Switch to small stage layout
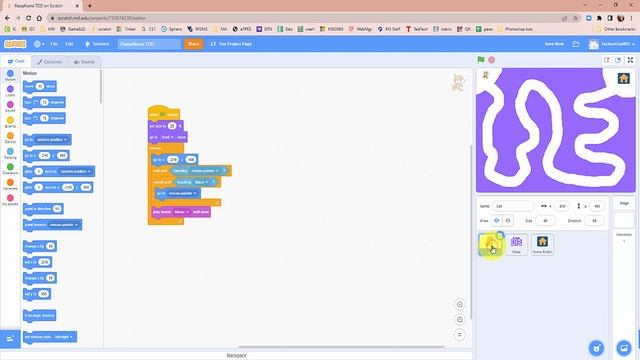The width and height of the screenshot is (640, 360). (607, 60)
